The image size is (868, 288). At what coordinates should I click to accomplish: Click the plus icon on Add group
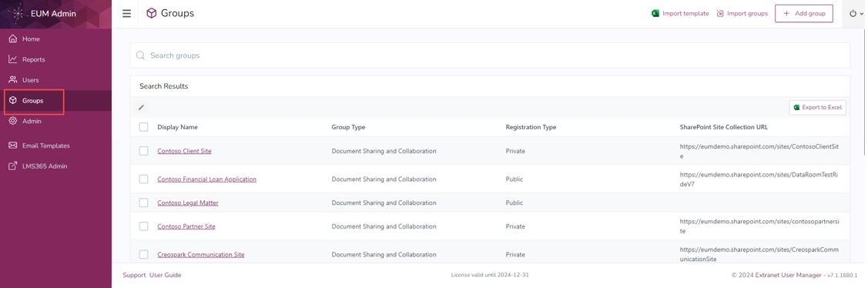pyautogui.click(x=786, y=13)
